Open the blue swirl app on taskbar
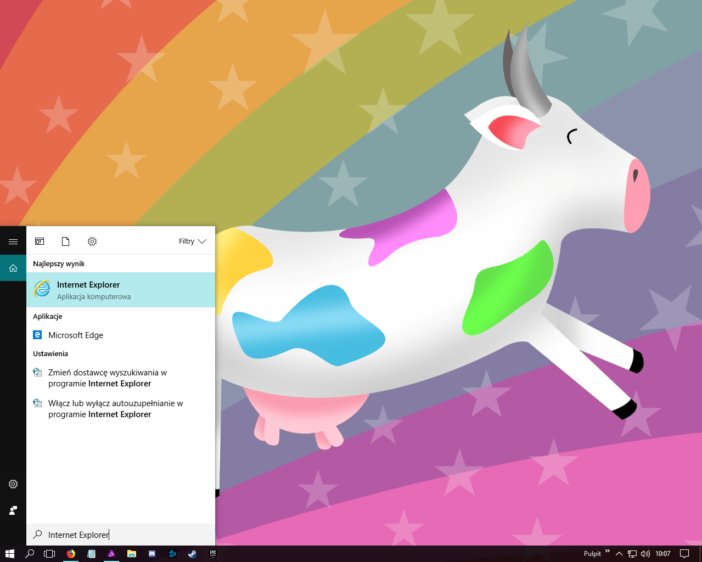This screenshot has width=702, height=562. coord(172,554)
